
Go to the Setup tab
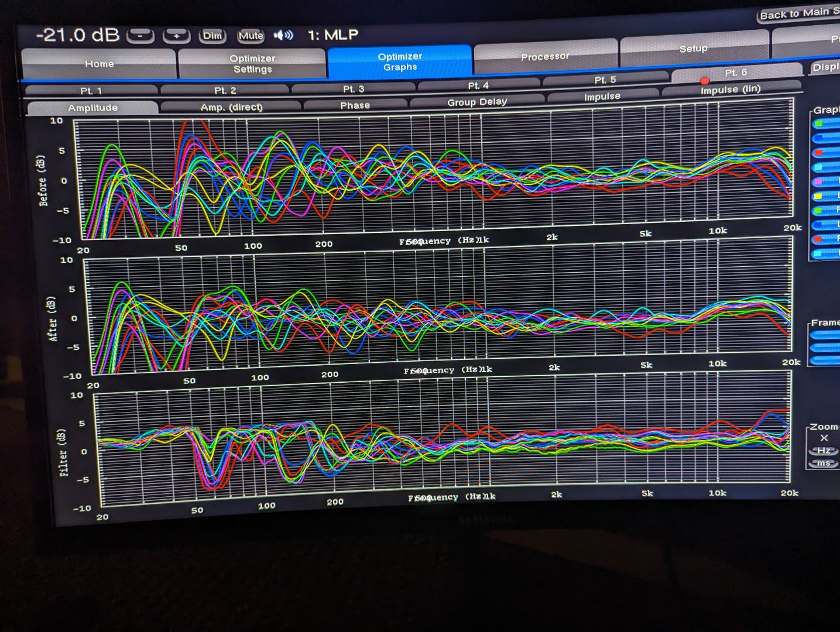tap(693, 49)
